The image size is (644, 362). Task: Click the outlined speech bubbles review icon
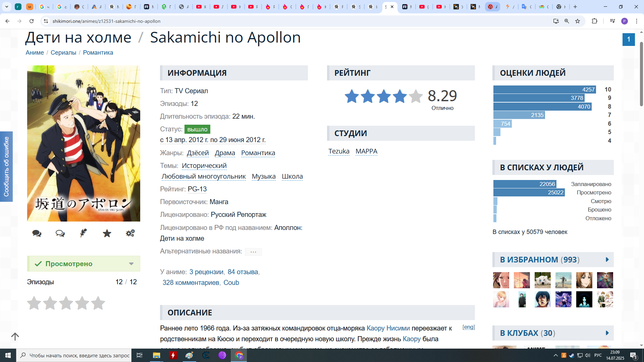pyautogui.click(x=60, y=233)
